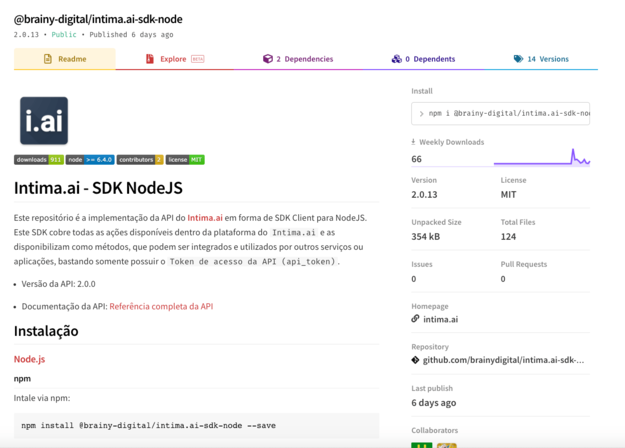Viewport: 625px width, 448px height.
Task: Click the contributors 2 badge
Action: (140, 159)
